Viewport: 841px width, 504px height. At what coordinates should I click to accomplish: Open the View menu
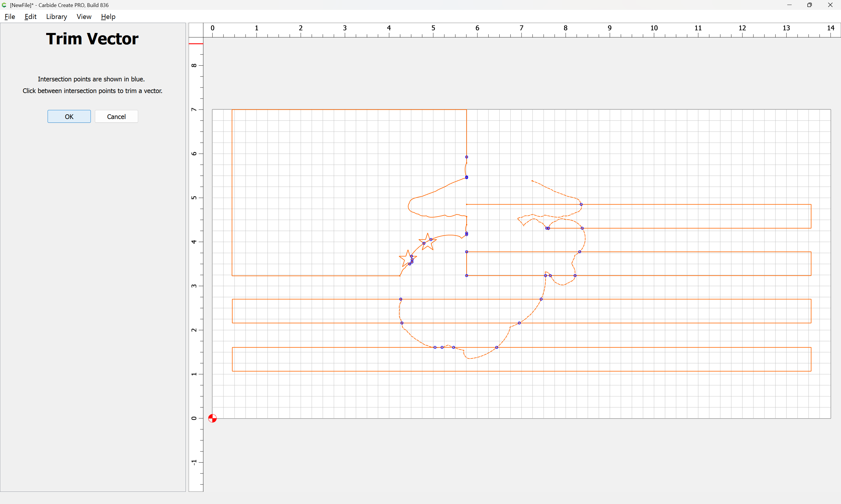84,17
